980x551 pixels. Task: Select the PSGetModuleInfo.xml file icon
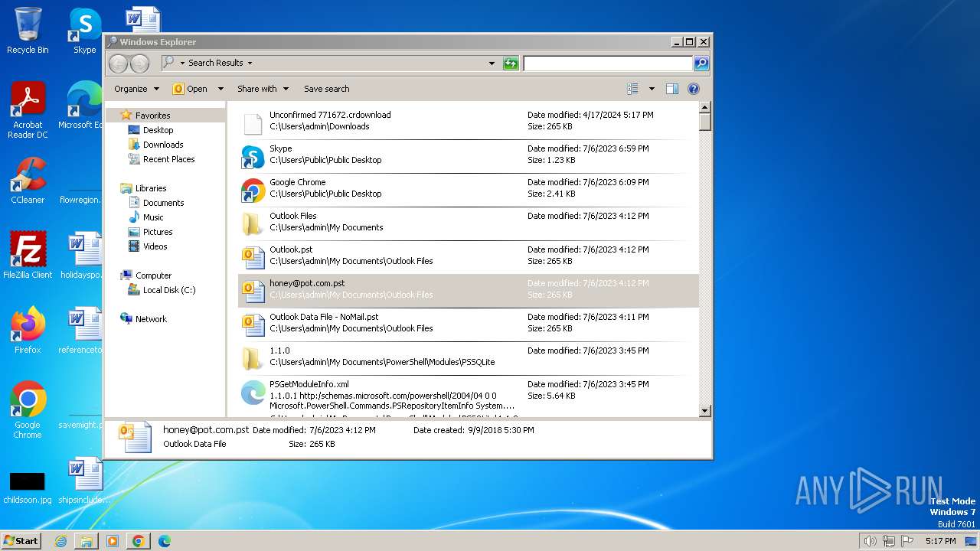[253, 393]
